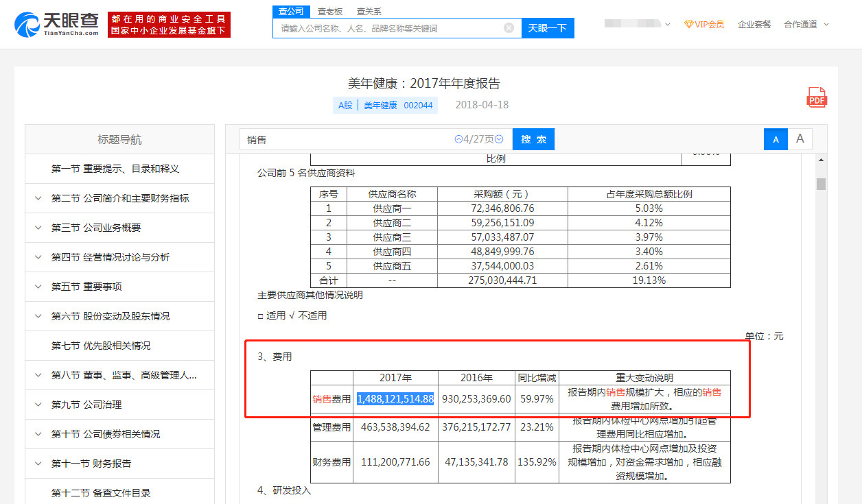The width and height of the screenshot is (862, 504).
Task: Click the 标题导航 panel header
Action: point(119,139)
